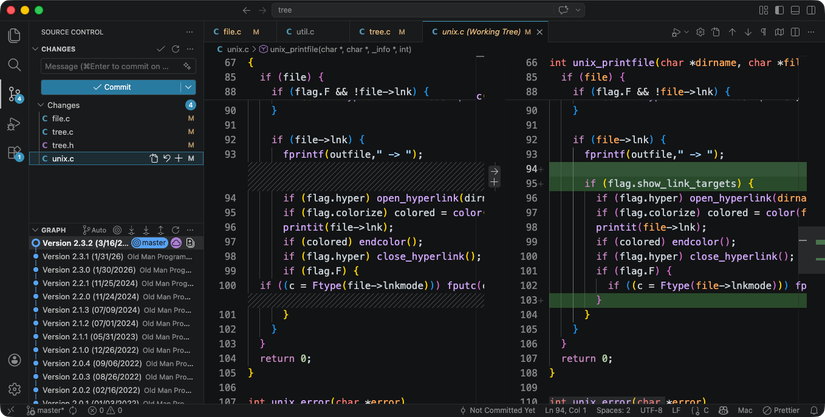Open More Actions in editor toolbar
Screen dimensions: 825x417
pos(811,32)
